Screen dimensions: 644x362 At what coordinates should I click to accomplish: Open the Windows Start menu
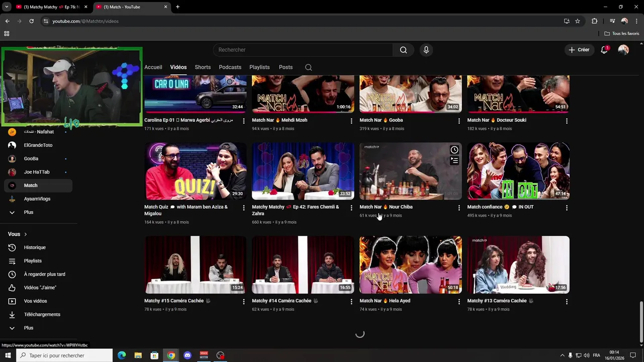click(8, 355)
